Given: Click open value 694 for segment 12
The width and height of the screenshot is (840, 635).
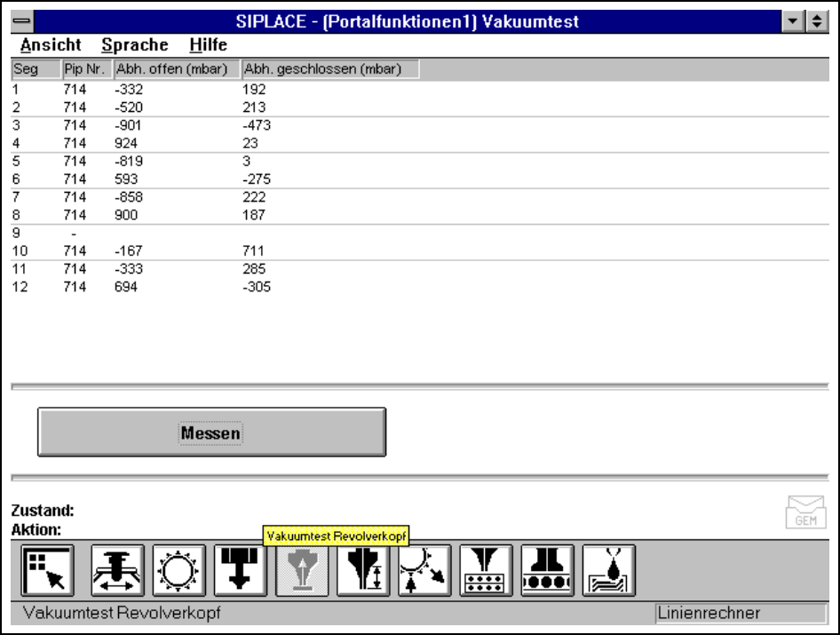Looking at the screenshot, I should click(126, 287).
